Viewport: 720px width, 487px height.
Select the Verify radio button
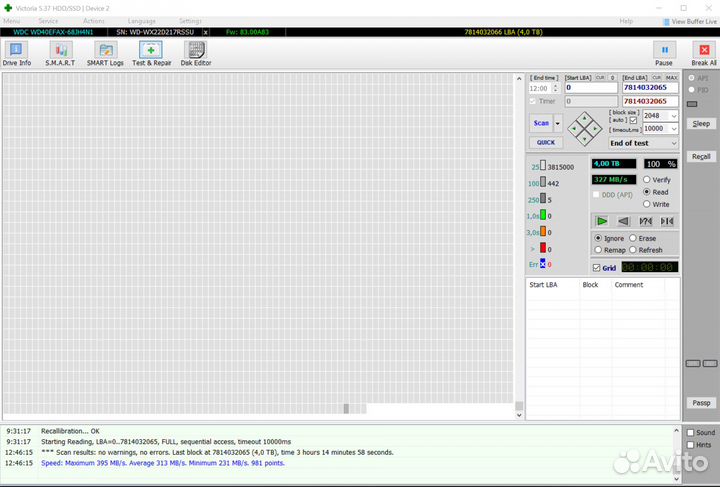point(647,179)
